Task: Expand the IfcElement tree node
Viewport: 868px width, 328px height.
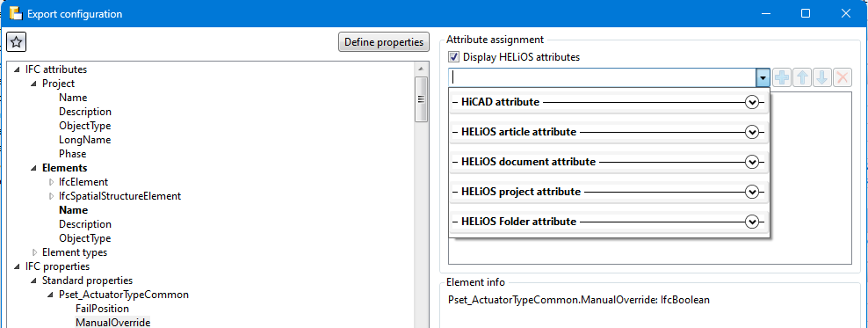Action: [52, 182]
